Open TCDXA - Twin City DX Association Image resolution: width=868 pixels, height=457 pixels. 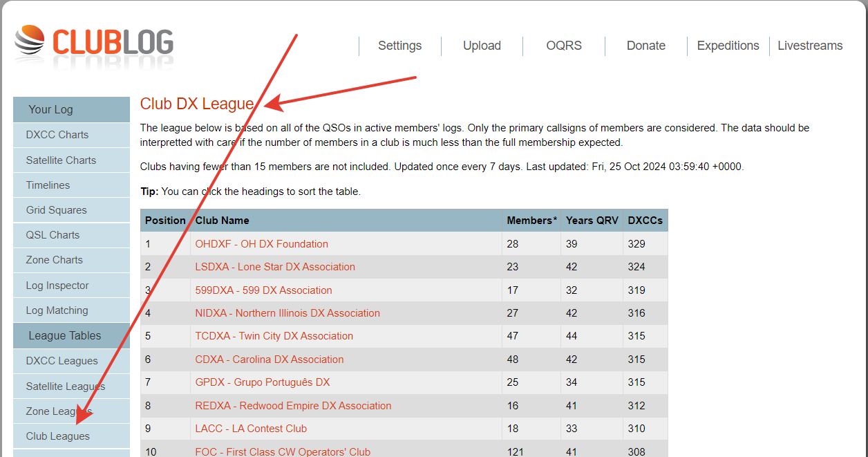[274, 336]
